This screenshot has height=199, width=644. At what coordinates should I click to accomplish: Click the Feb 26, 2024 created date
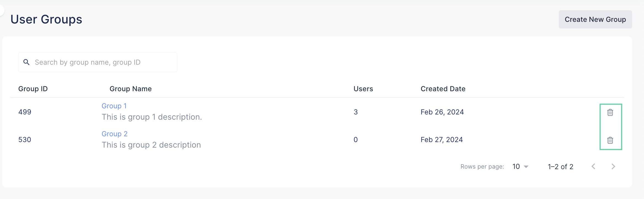pos(442,112)
